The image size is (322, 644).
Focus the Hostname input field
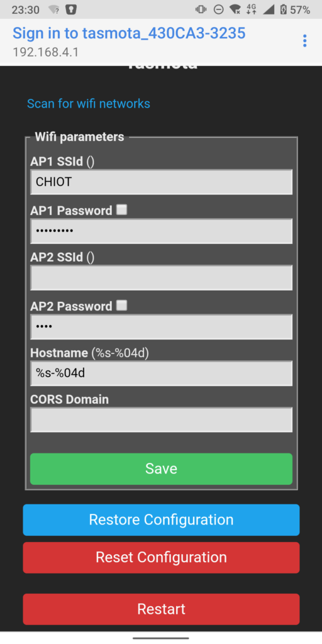point(161,374)
